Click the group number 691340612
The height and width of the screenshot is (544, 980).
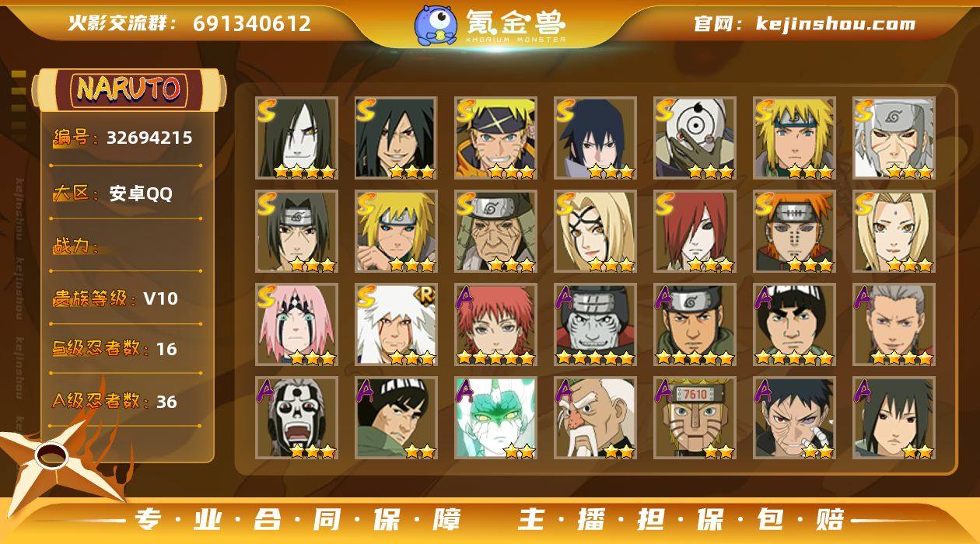click(252, 23)
